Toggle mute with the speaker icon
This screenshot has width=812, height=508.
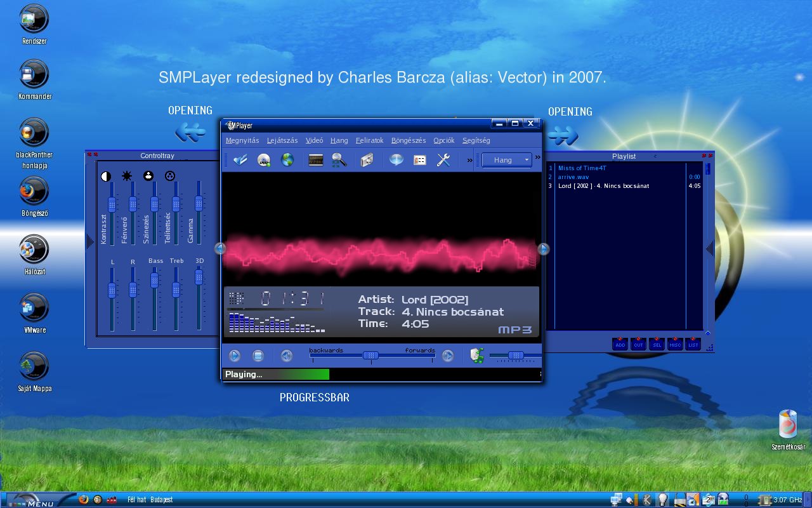(478, 356)
